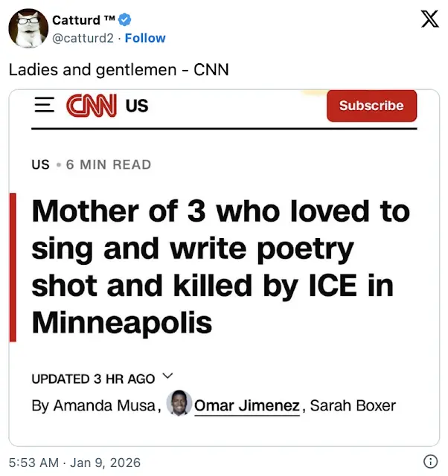Click the tweet info icon

point(429,462)
